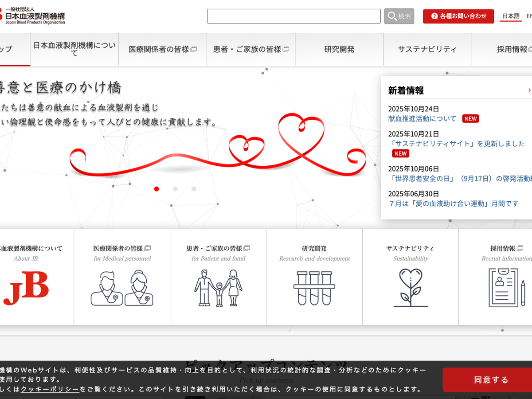Open 日本血液製剤機構について navigation menu
The image size is (532, 399).
click(74, 49)
